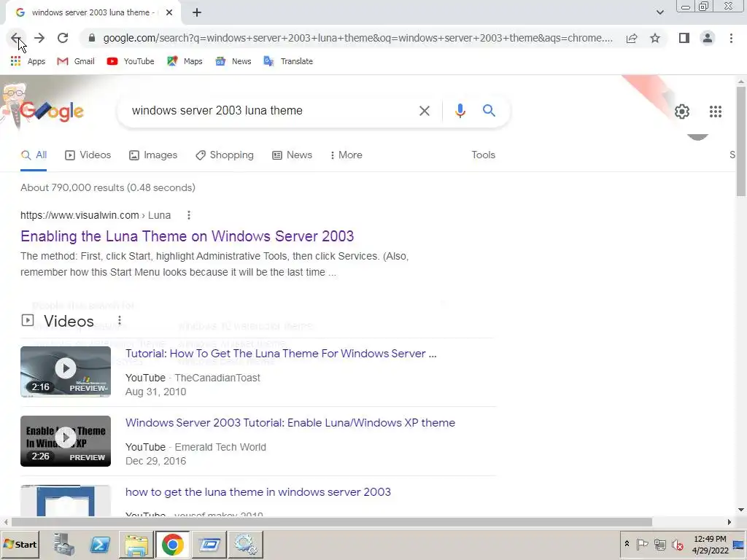The height and width of the screenshot is (560, 747).
Task: Open the visualwin.com result options menu
Action: [189, 215]
